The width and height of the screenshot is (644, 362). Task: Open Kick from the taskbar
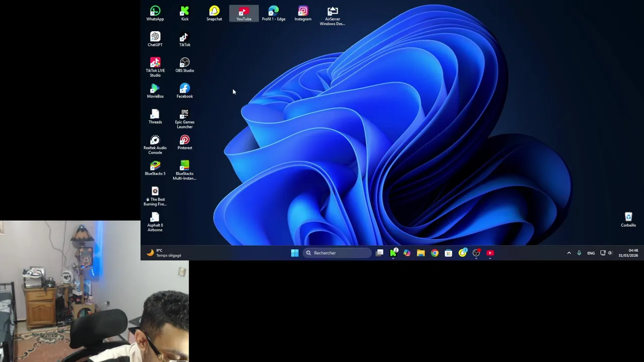(393, 253)
